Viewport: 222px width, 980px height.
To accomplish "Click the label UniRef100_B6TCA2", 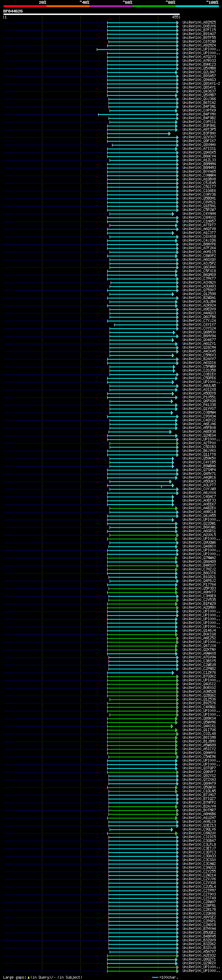I will [199, 103].
